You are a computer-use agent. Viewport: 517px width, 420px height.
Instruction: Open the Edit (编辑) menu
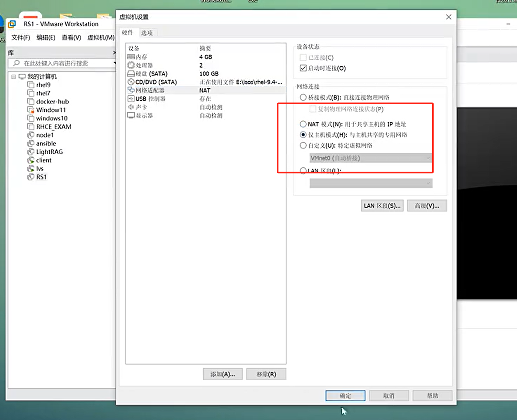[x=46, y=38]
